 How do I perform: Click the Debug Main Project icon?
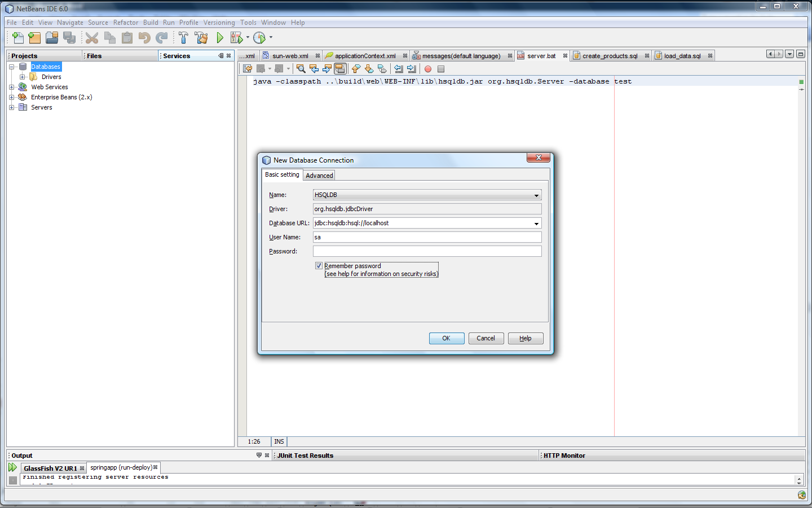pyautogui.click(x=237, y=38)
